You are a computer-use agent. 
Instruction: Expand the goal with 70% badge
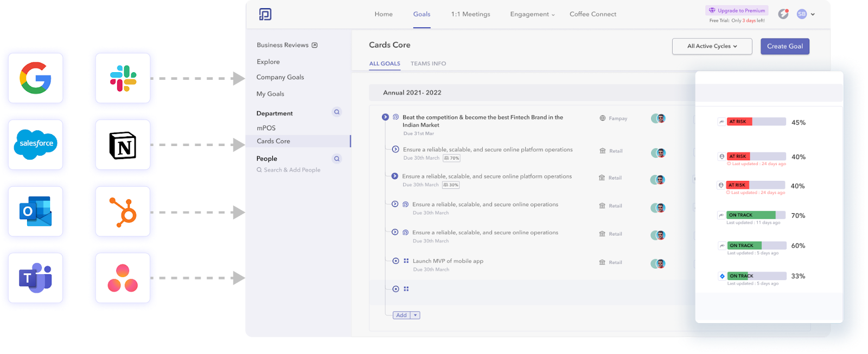395,149
